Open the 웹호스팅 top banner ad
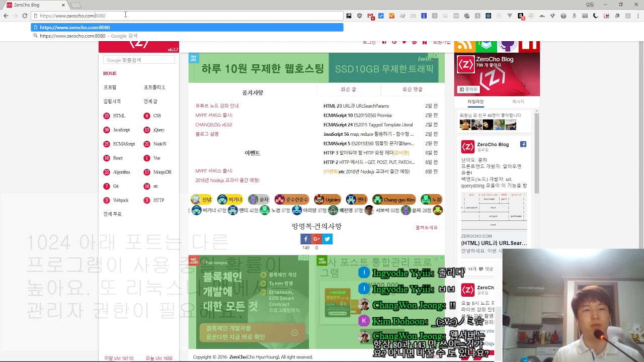Image resolution: width=644 pixels, height=362 pixels. [x=316, y=68]
